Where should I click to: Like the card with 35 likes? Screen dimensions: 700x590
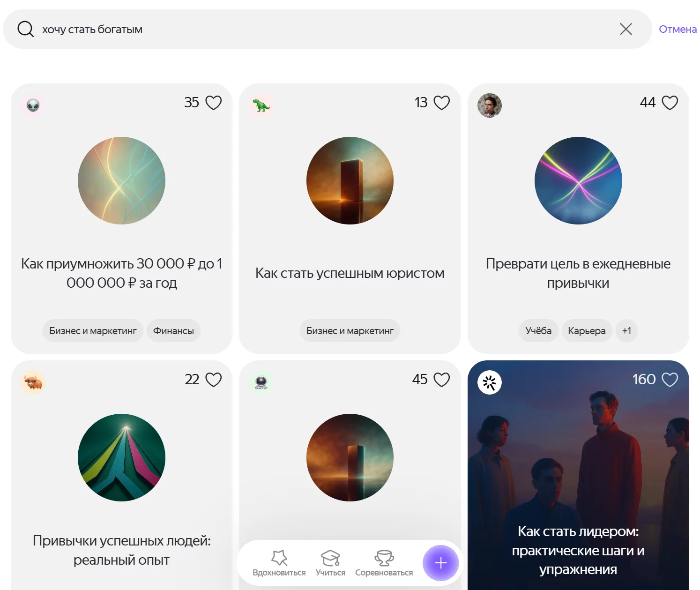pos(214,103)
